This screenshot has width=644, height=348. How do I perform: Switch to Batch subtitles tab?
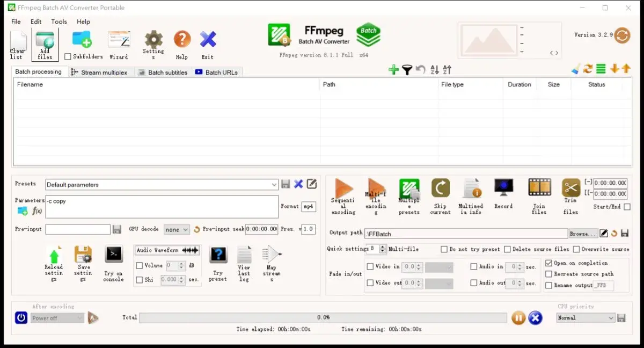click(163, 72)
